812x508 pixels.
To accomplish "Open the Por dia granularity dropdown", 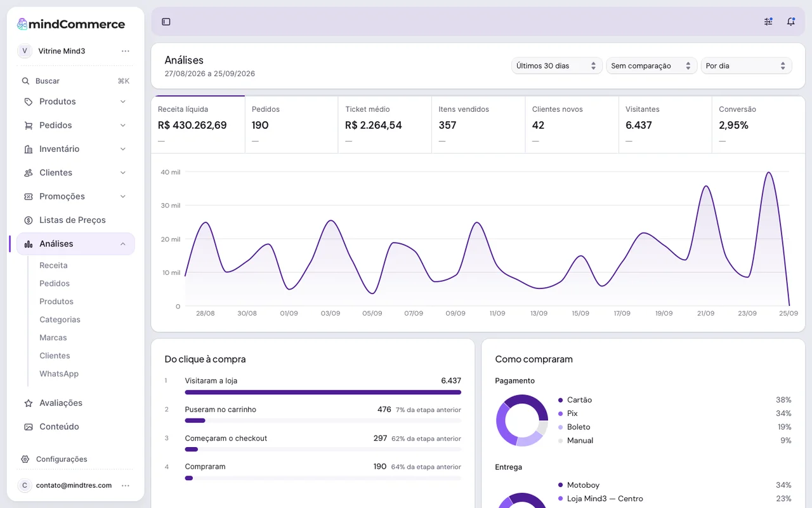I will tap(746, 66).
